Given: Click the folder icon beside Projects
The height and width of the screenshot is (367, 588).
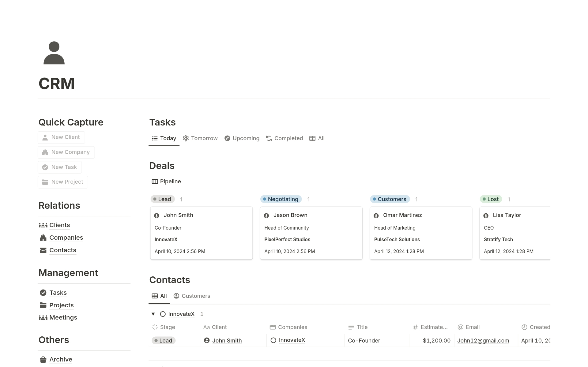Looking at the screenshot, I should point(43,305).
